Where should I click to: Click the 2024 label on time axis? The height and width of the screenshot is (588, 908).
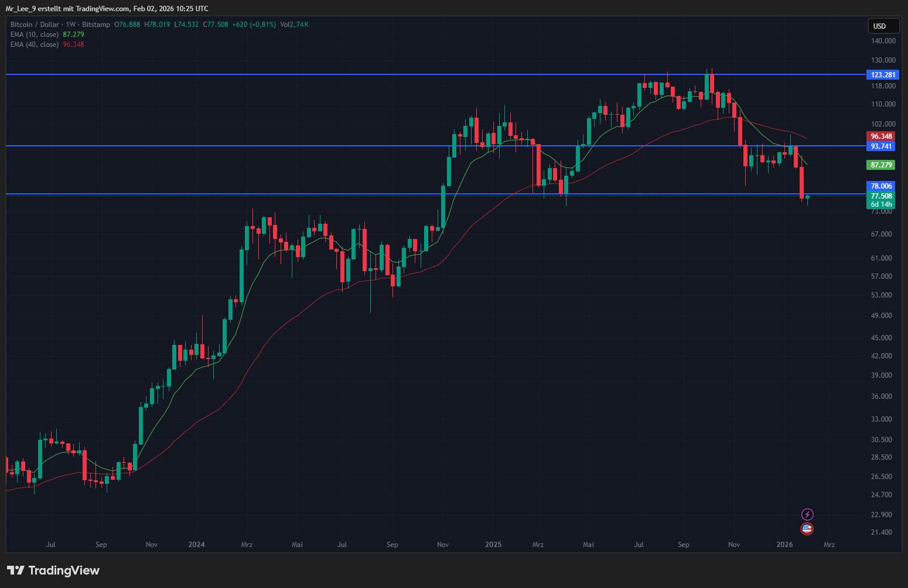(196, 545)
